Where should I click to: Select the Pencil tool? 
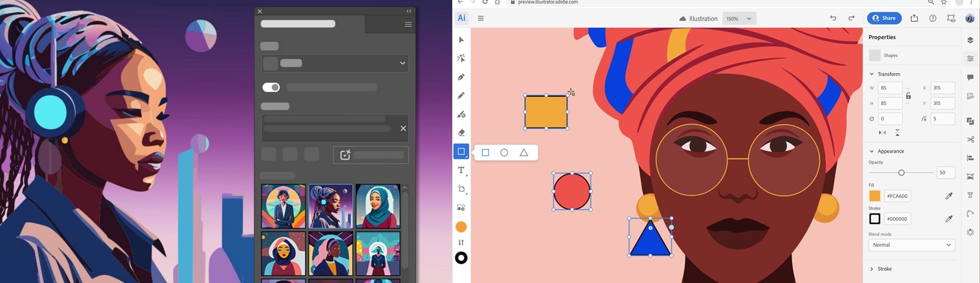point(461,96)
